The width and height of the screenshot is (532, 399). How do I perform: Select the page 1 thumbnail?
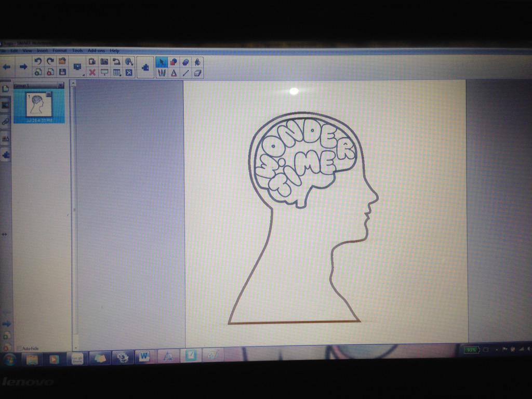click(x=39, y=104)
